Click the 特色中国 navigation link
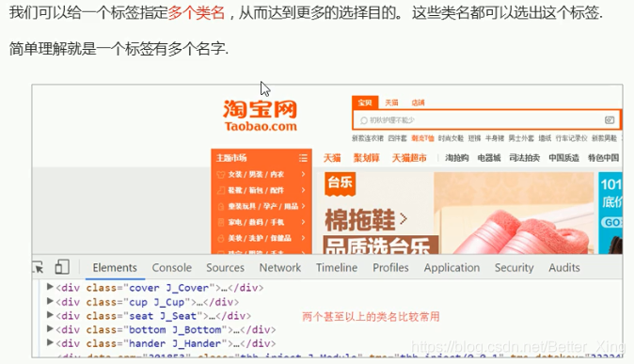 [x=603, y=158]
